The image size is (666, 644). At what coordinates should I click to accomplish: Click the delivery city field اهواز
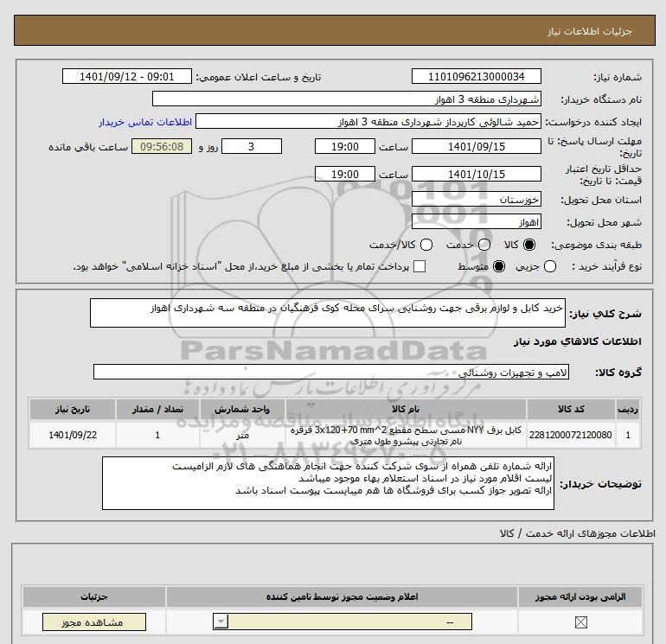[x=476, y=222]
